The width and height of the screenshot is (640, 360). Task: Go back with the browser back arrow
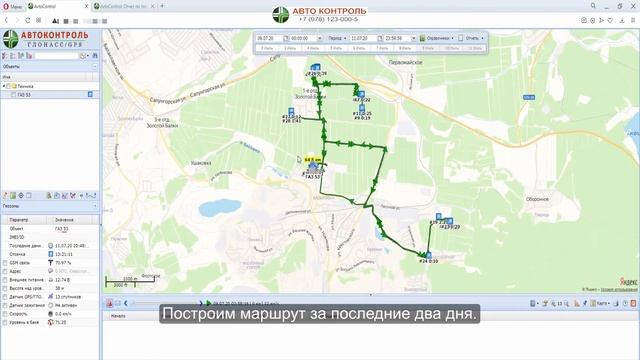pyautogui.click(x=6, y=20)
